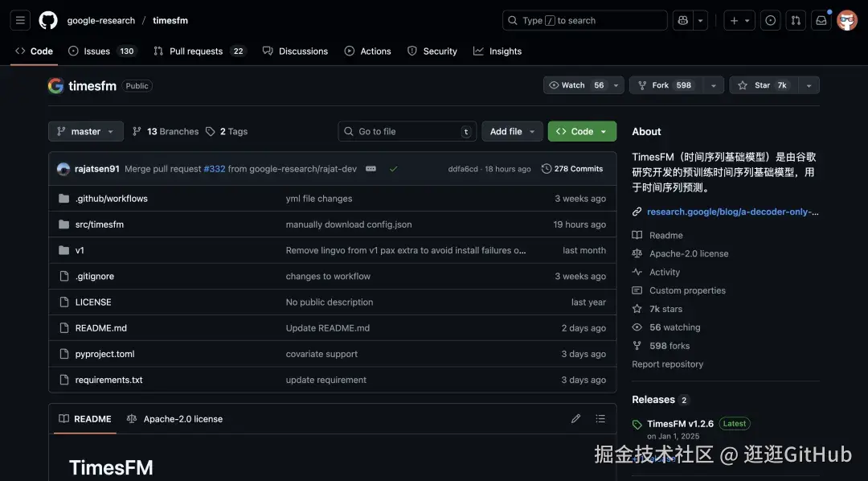The width and height of the screenshot is (868, 481).
Task: Open the notifications inbox icon
Action: (x=821, y=20)
